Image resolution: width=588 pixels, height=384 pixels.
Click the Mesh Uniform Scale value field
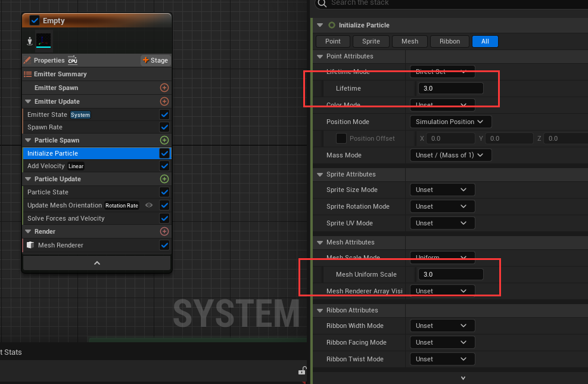[x=450, y=274]
